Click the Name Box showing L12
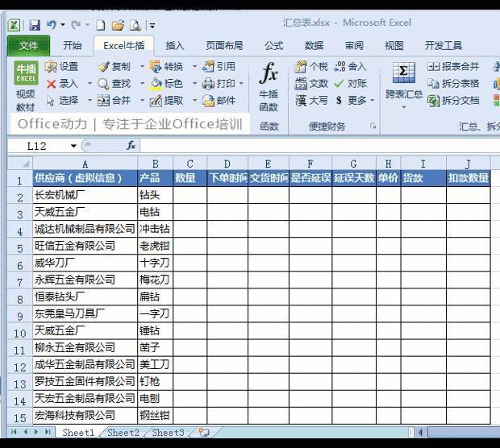This screenshot has height=448, width=500. [37, 146]
